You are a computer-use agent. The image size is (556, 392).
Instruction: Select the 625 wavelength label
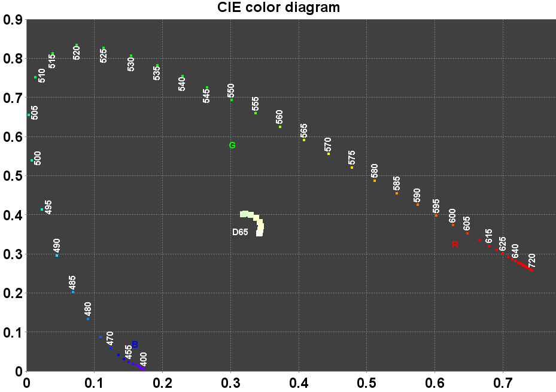[x=503, y=244]
